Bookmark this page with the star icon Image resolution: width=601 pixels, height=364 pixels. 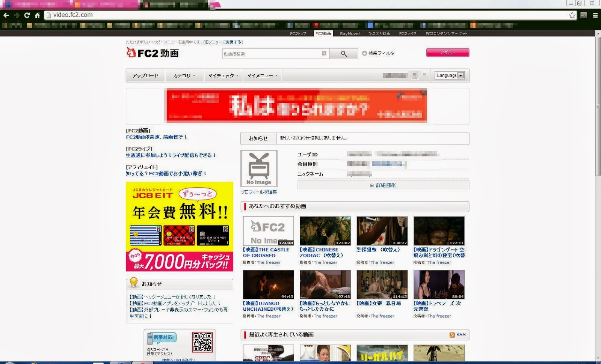click(572, 15)
